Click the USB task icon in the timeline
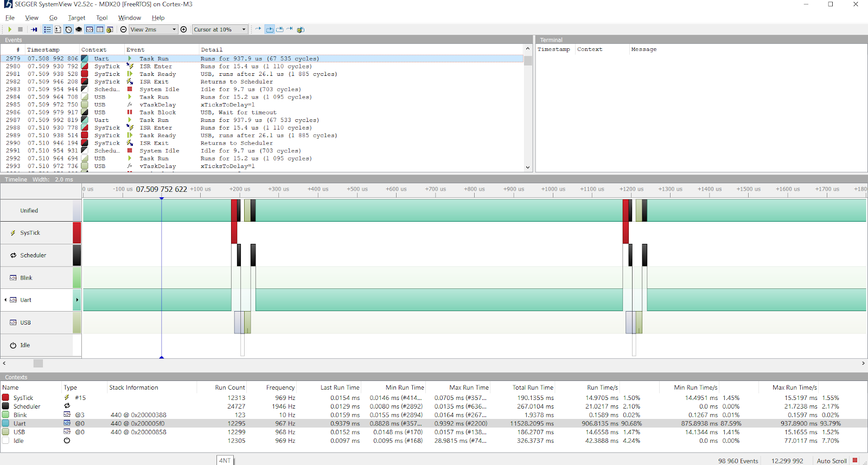868x465 pixels. click(13, 322)
